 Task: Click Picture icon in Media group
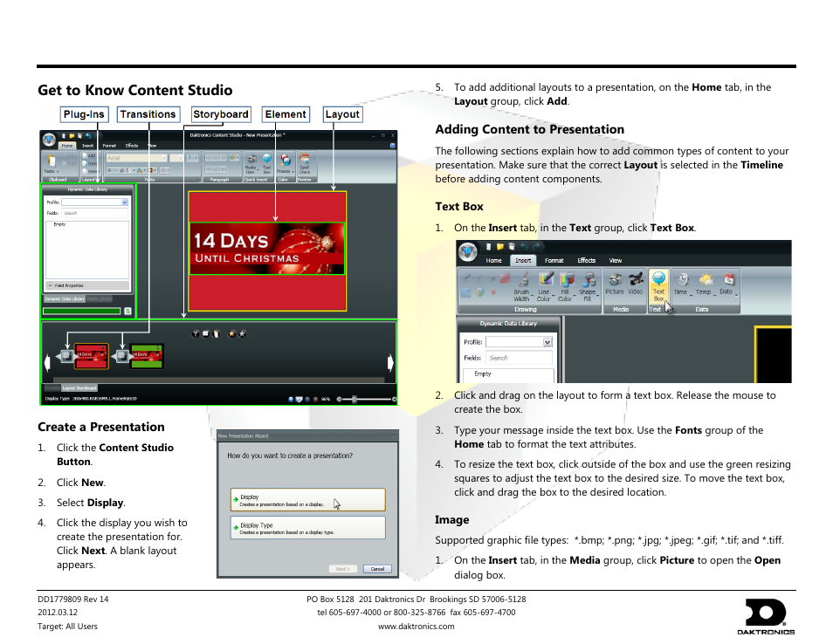click(x=615, y=284)
